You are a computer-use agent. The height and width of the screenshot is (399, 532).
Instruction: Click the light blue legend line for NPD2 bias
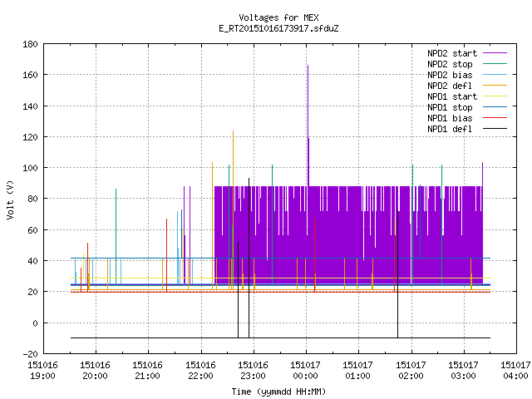(495, 74)
